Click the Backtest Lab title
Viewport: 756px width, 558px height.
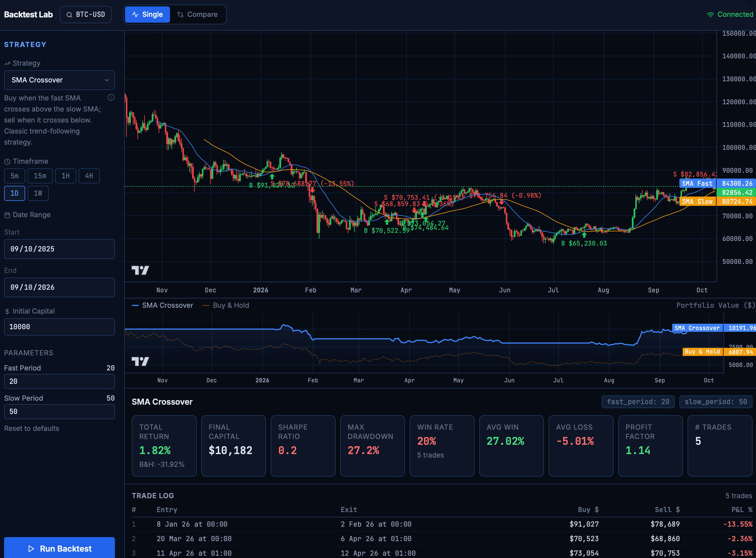tap(28, 15)
